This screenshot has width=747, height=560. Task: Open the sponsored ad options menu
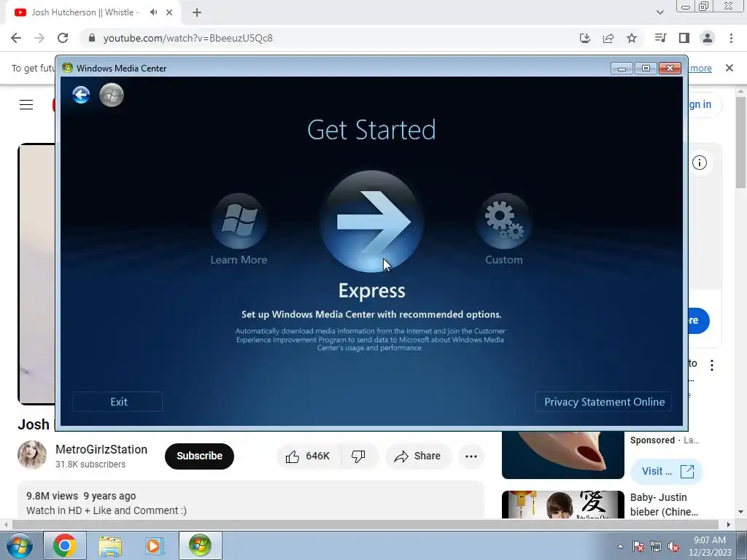pyautogui.click(x=712, y=365)
